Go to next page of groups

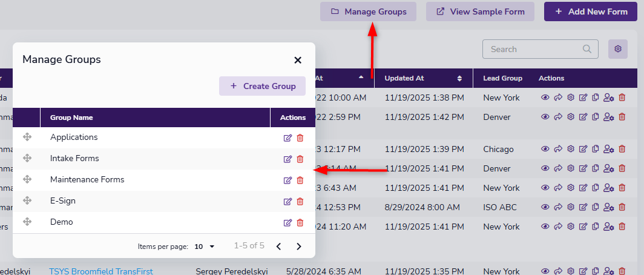click(x=298, y=247)
